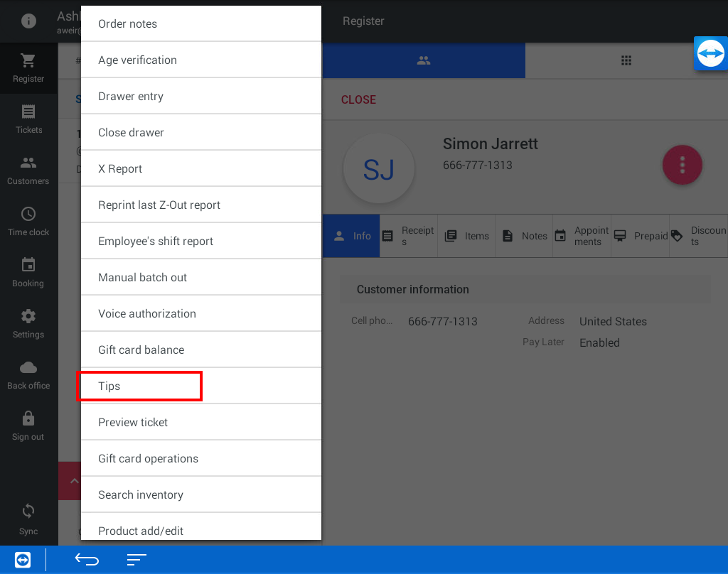Open the red three-dot customer actions button
The height and width of the screenshot is (574, 728).
(682, 165)
